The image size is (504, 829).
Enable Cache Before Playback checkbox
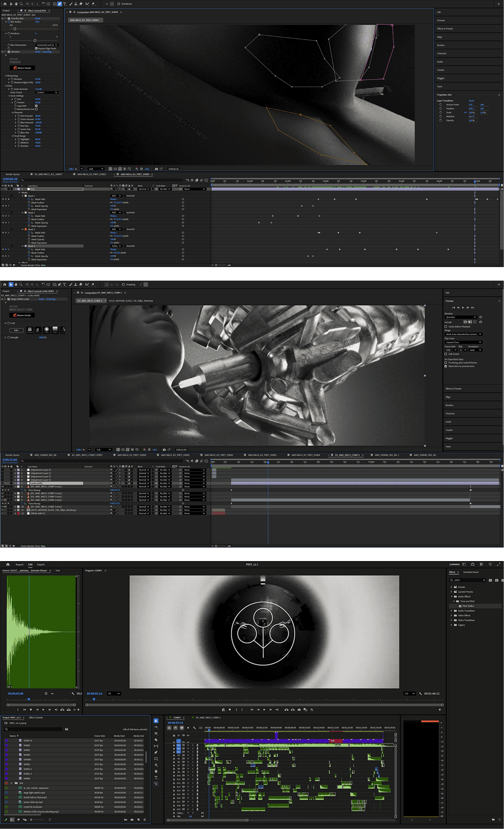[446, 326]
